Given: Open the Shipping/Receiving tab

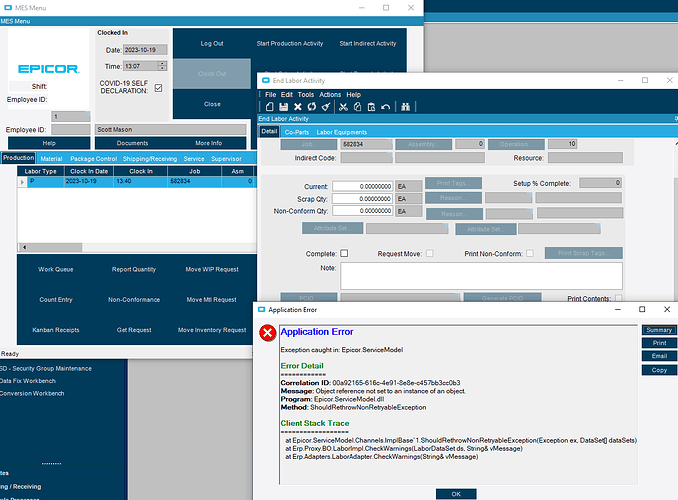Looking at the screenshot, I should (150, 159).
